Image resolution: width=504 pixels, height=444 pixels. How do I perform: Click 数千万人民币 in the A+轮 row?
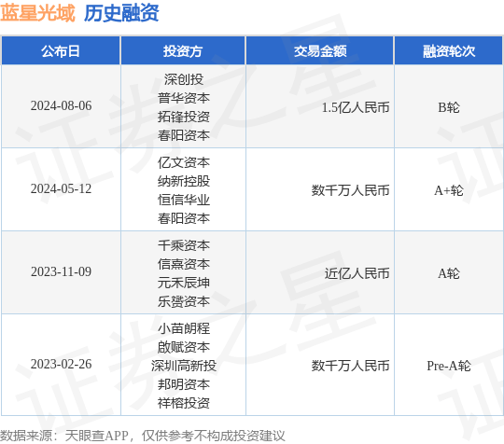pos(350,190)
